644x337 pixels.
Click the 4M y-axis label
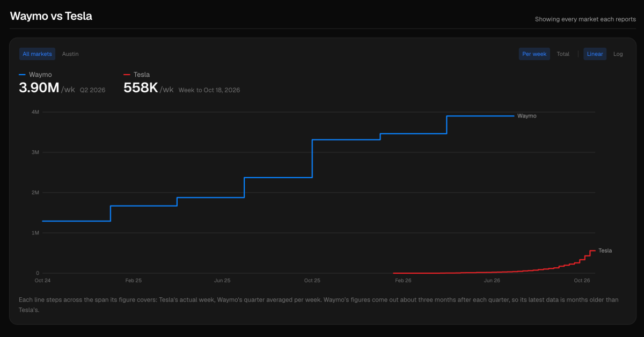(x=35, y=112)
